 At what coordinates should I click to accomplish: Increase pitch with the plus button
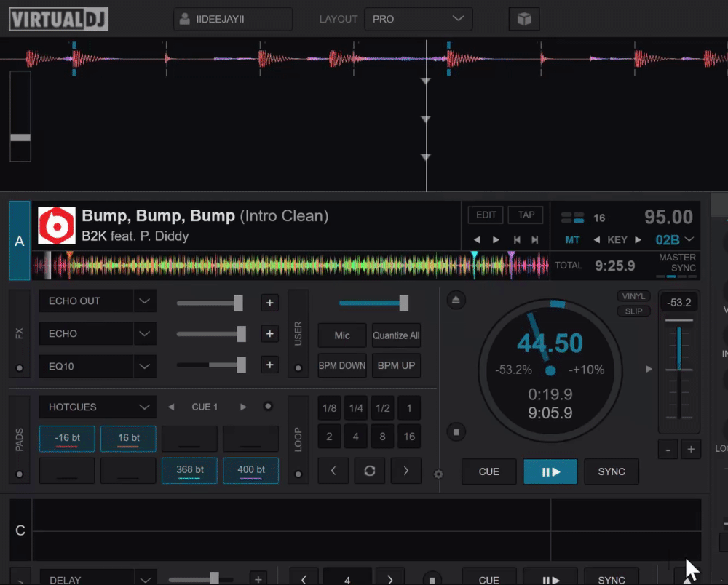pyautogui.click(x=691, y=450)
